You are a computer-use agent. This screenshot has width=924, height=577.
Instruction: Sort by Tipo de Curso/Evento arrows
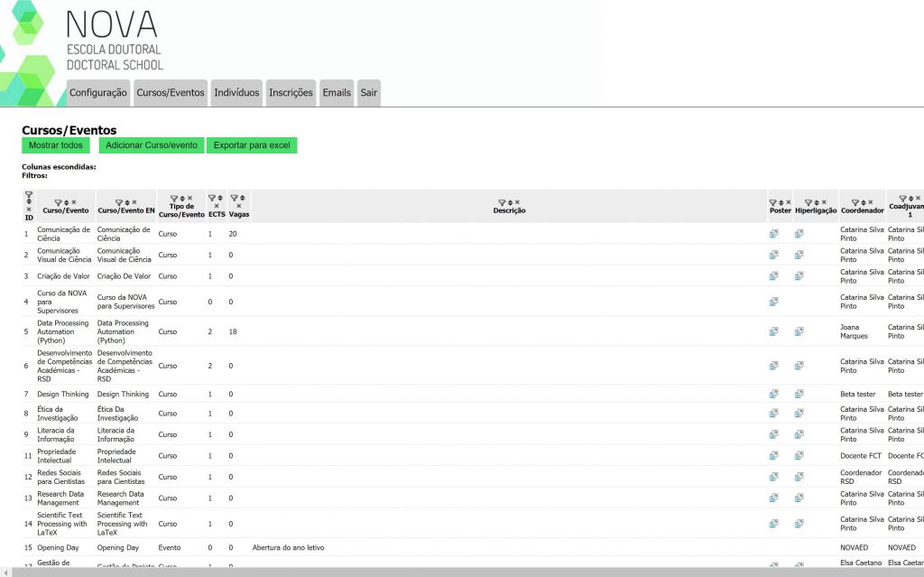point(181,198)
